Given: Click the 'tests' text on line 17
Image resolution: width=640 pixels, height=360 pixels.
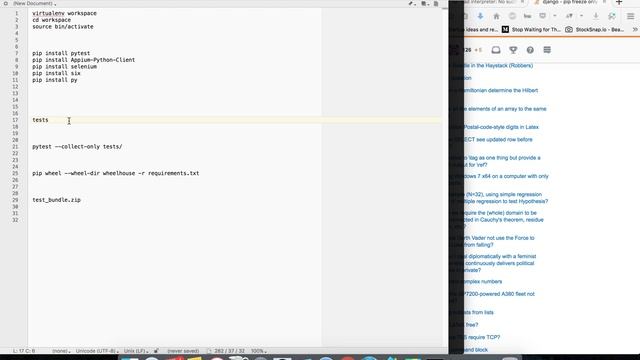Looking at the screenshot, I should coord(40,120).
